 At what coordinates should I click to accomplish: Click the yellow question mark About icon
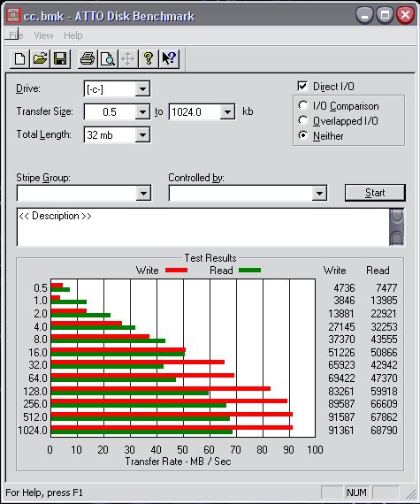click(149, 59)
